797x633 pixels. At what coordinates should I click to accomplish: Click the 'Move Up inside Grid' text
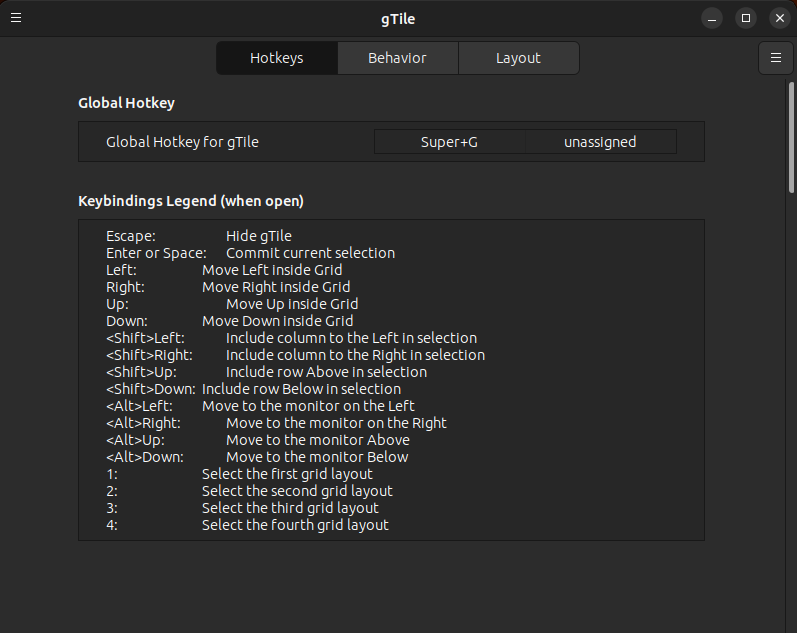point(292,304)
